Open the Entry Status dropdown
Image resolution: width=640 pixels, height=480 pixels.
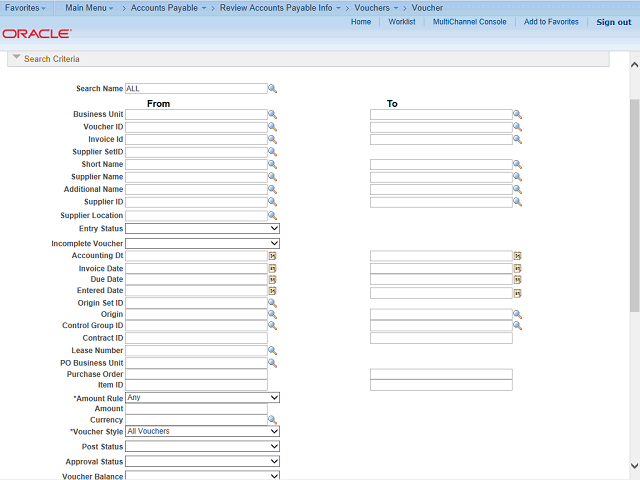(202, 229)
